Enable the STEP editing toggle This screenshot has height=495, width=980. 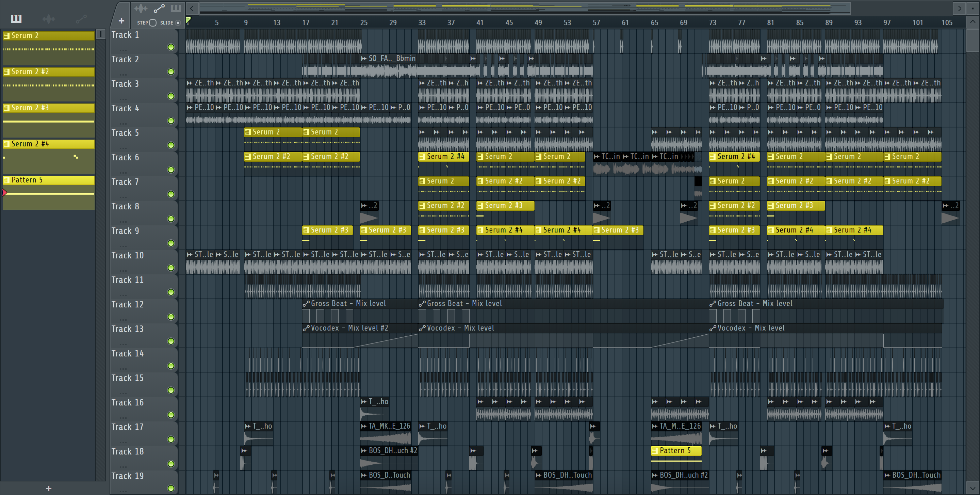[x=152, y=23]
